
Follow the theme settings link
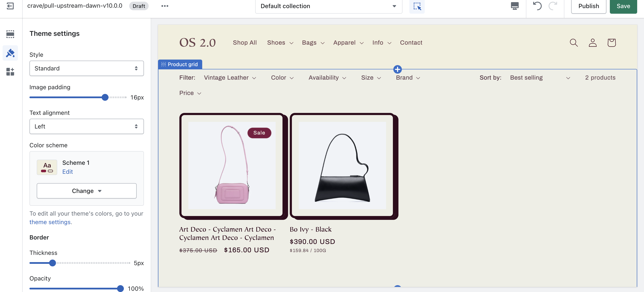50,222
